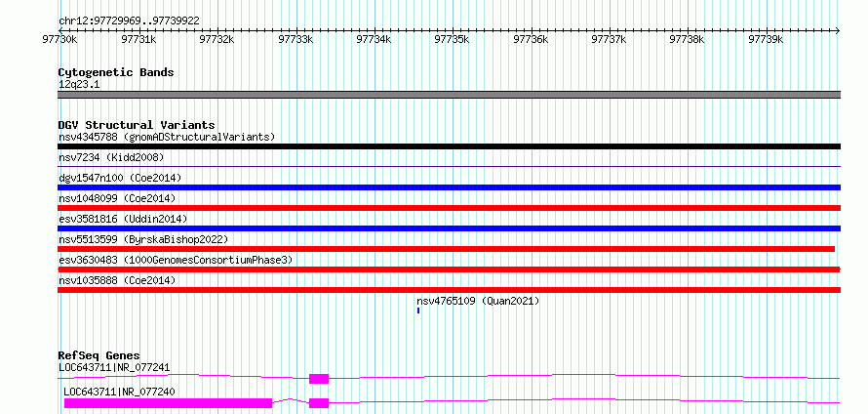Click the thin purple nsv7234 variant line
The width and height of the screenshot is (868, 414).
pyautogui.click(x=449, y=166)
